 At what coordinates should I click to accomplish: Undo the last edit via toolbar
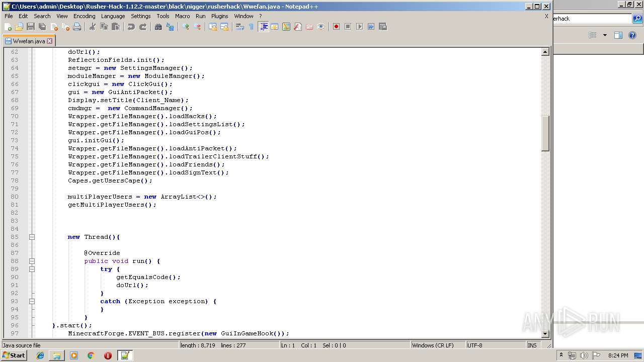coord(131,27)
